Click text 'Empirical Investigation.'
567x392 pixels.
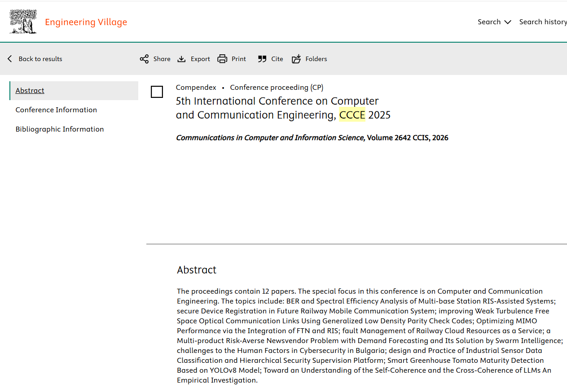pos(217,380)
